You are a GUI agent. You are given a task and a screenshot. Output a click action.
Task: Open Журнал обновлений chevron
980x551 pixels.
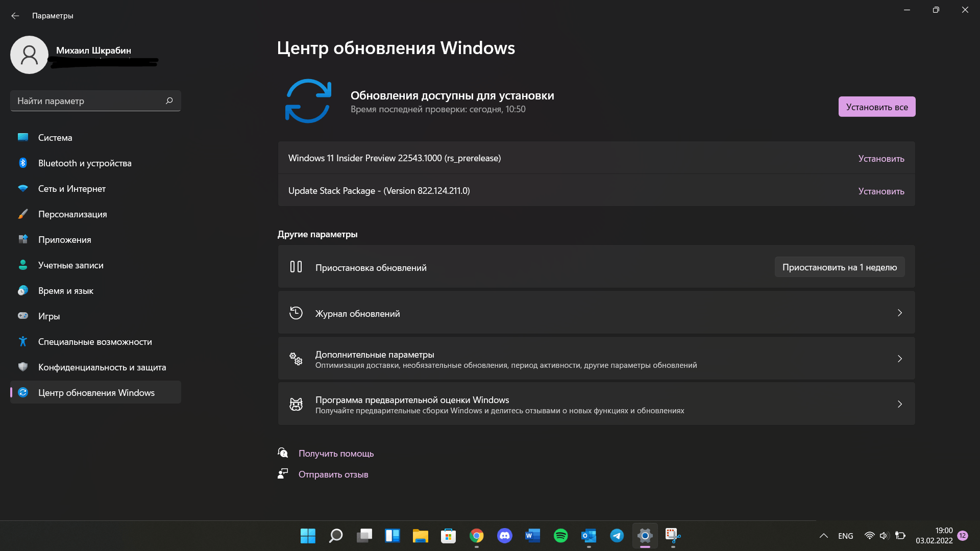click(900, 313)
